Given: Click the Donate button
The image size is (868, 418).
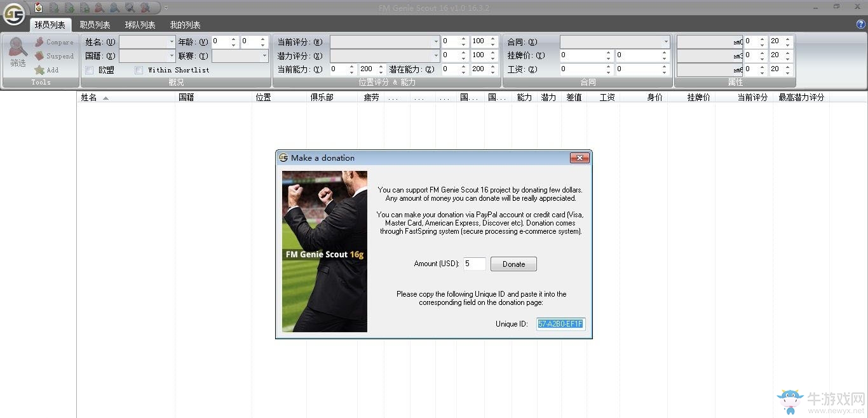Looking at the screenshot, I should [x=513, y=264].
